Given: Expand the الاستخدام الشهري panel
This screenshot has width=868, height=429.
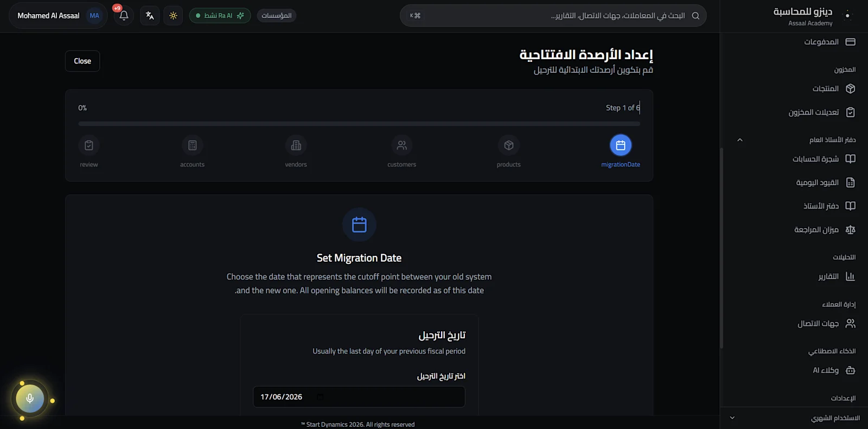Looking at the screenshot, I should click(794, 418).
